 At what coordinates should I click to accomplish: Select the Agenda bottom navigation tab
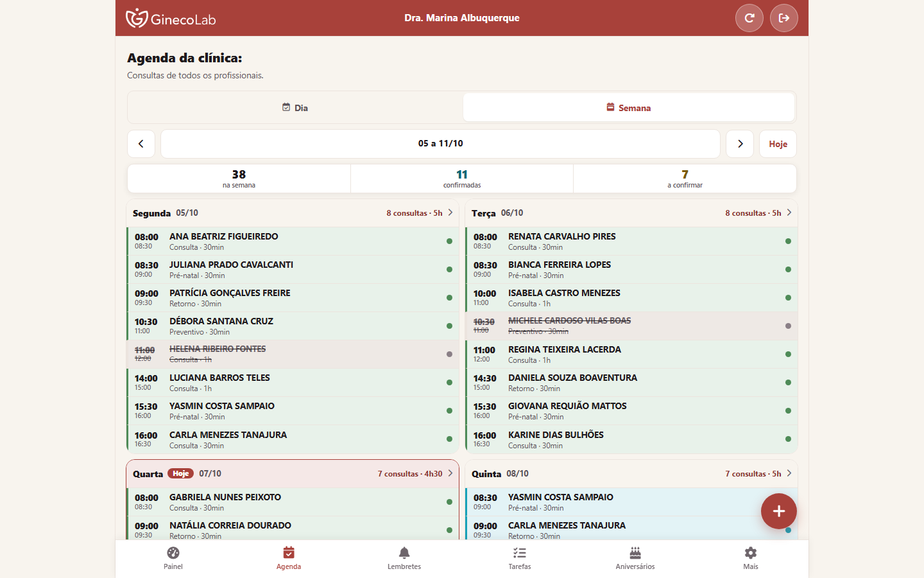289,557
